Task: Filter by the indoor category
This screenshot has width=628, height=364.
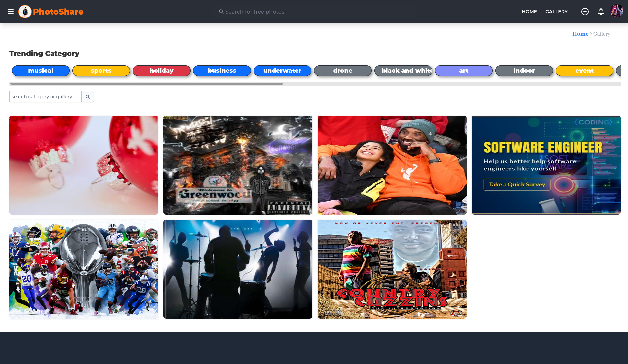Action: (x=524, y=71)
